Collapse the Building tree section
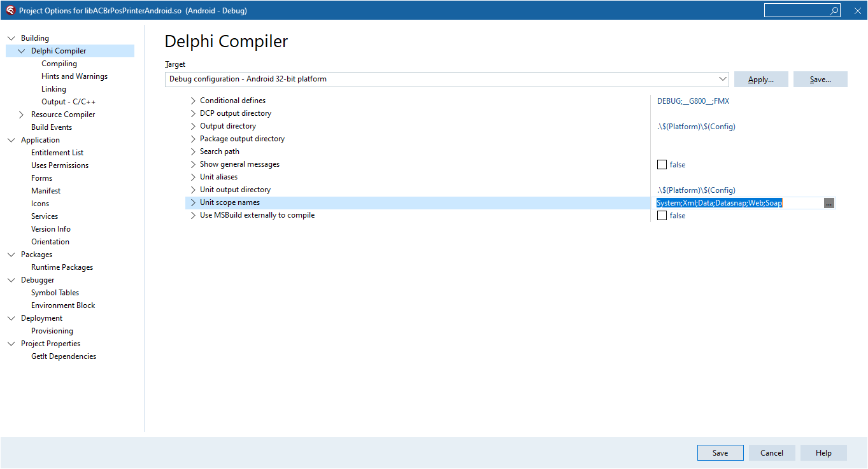Viewport: 868px width, 469px height. tap(11, 38)
